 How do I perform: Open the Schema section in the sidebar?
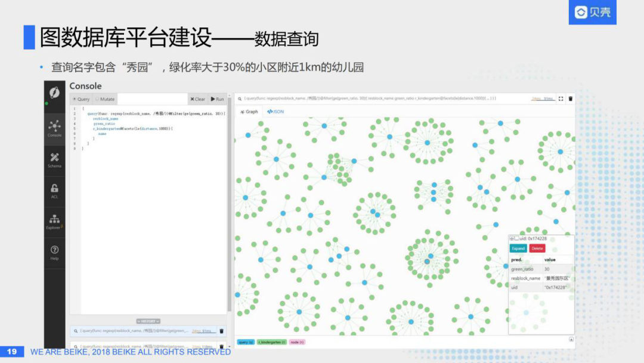coord(54,159)
